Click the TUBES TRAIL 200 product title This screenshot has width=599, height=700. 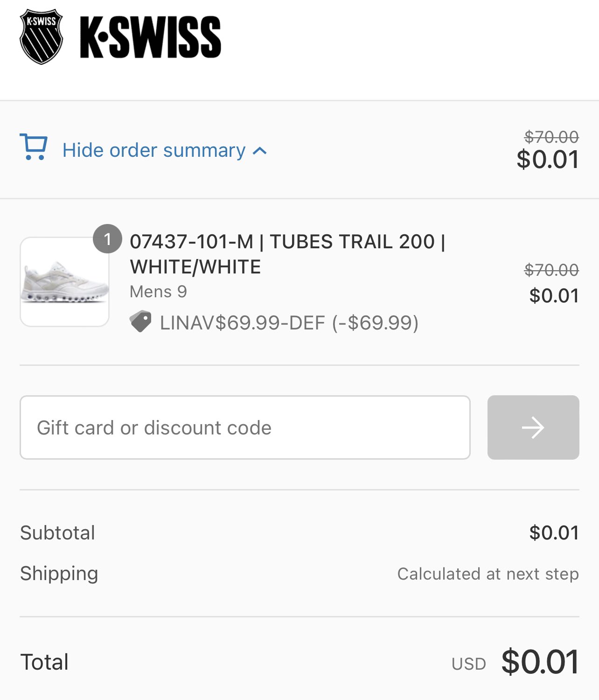[287, 254]
